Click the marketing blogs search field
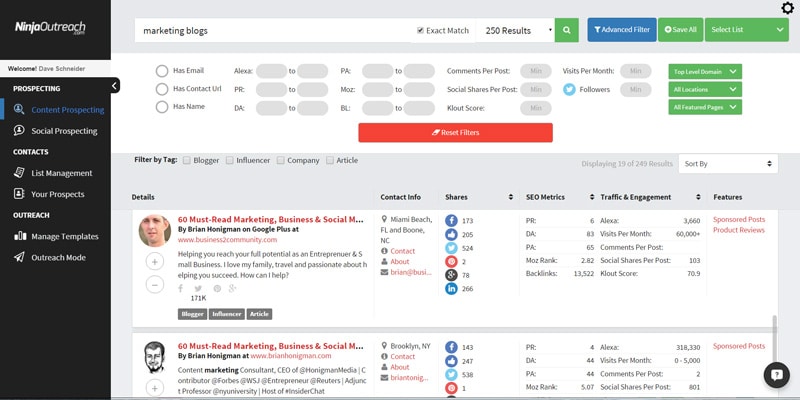 pyautogui.click(x=273, y=31)
